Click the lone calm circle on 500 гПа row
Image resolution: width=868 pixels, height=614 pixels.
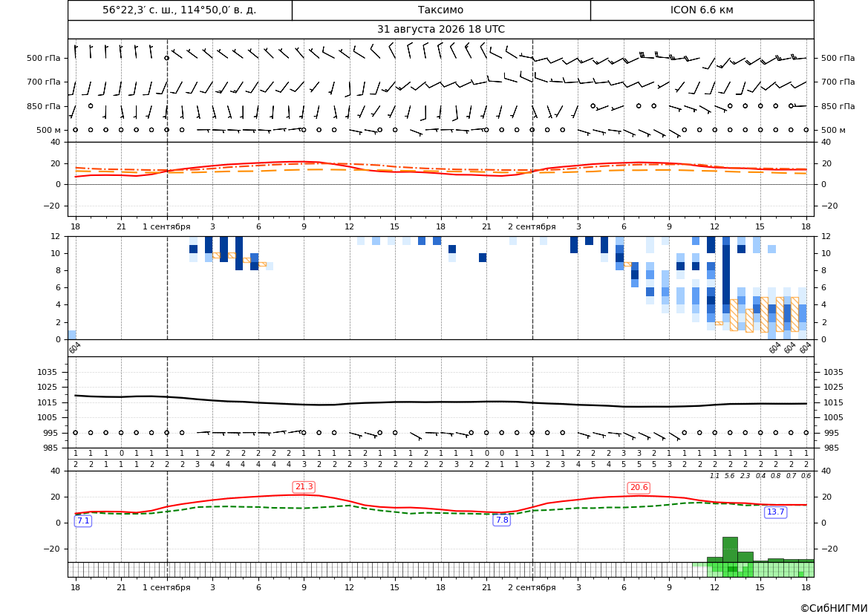[166, 58]
